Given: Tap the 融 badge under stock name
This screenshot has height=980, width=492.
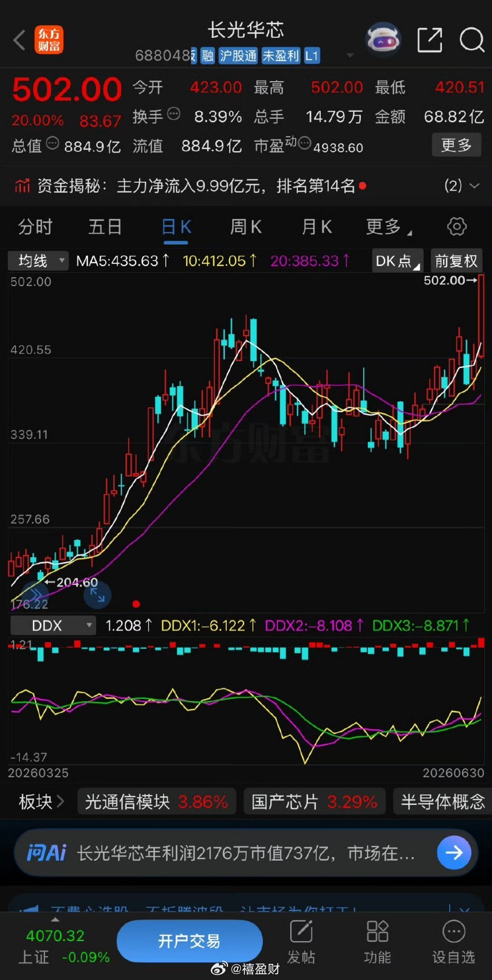Looking at the screenshot, I should point(207,56).
